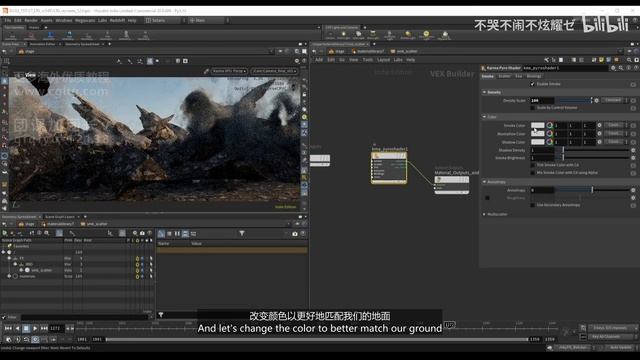The image size is (640, 360).
Task: Enable Use Secondary Anisotropy checkbox
Action: point(532,205)
